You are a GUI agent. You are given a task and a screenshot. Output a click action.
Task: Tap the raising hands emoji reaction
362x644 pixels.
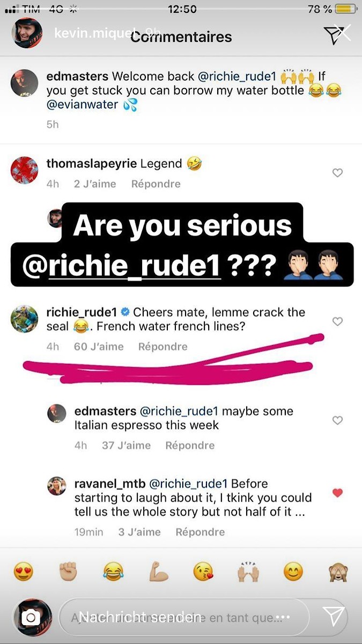coord(248,572)
